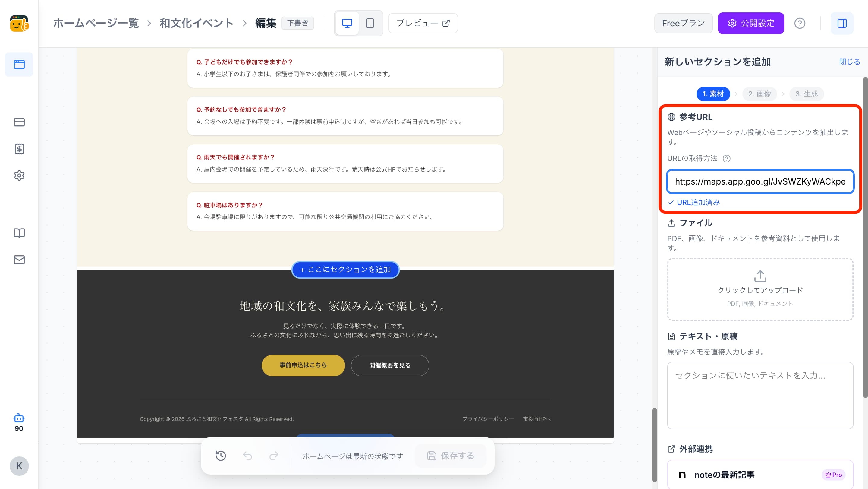
Task: Click the 開催概要を見る button
Action: (x=390, y=365)
